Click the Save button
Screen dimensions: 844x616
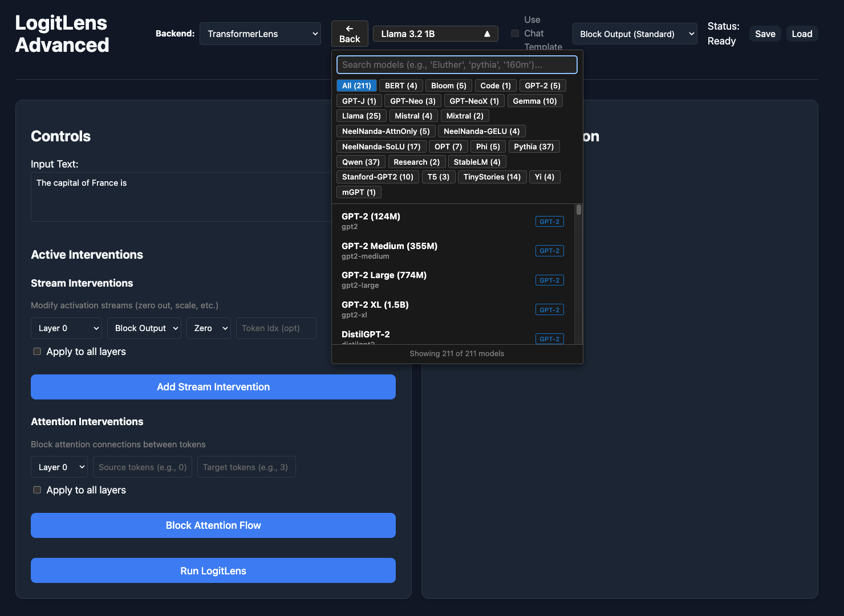[765, 34]
